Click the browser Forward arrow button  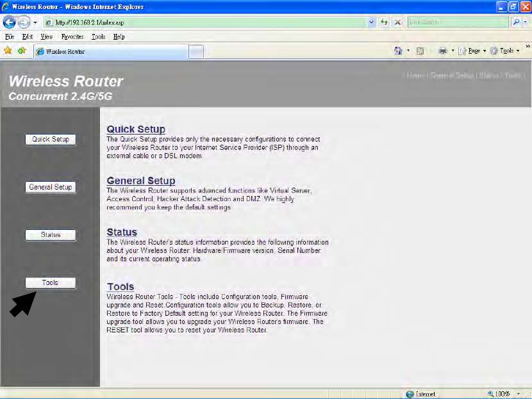pos(24,22)
